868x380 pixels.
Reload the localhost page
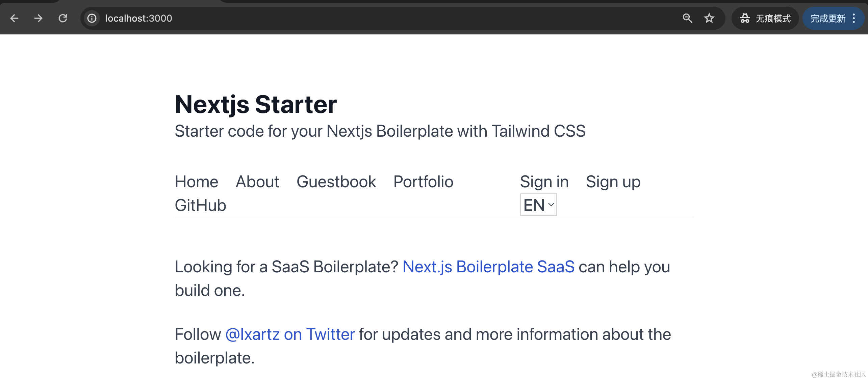[63, 18]
